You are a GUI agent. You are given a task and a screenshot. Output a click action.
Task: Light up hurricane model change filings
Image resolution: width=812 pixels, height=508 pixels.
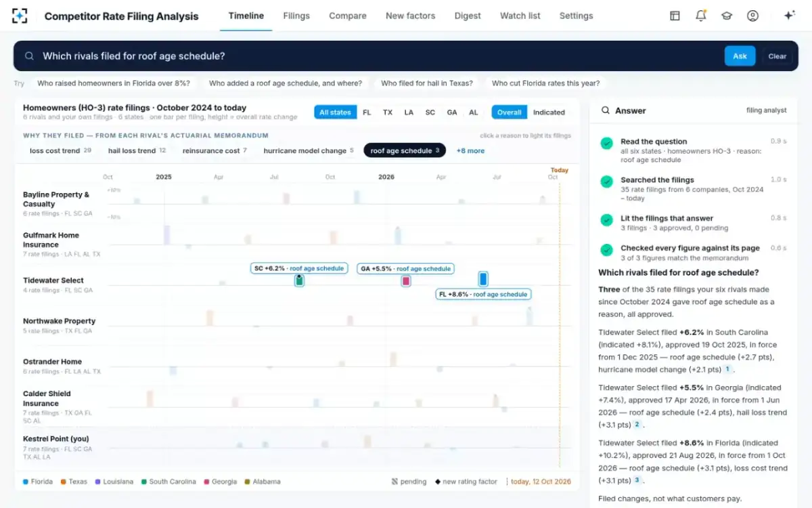[309, 150]
